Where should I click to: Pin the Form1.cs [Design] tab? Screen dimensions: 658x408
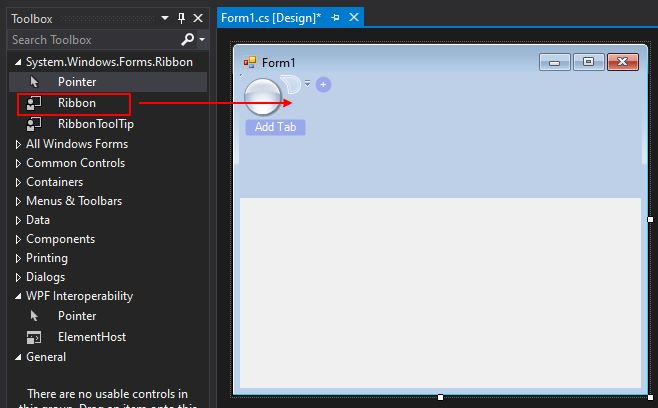[x=335, y=18]
